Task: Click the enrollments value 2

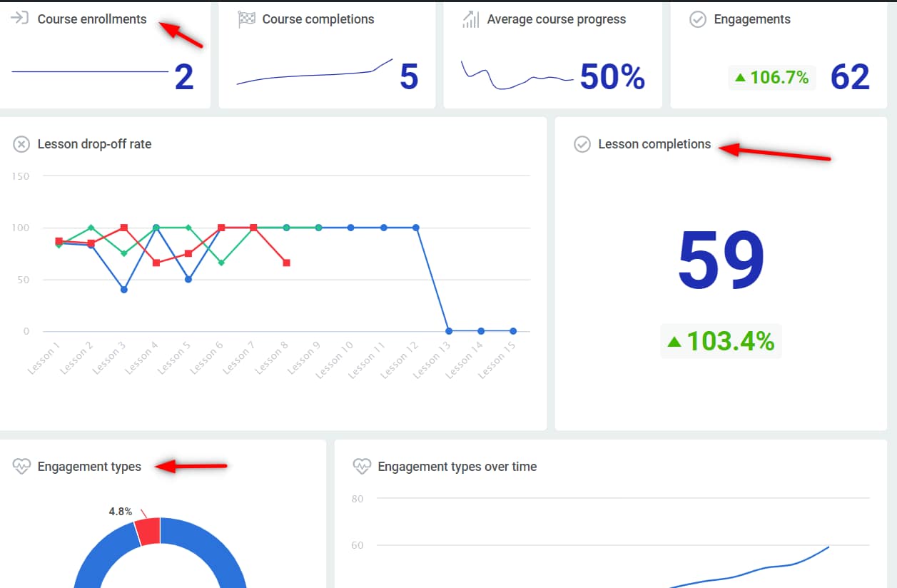Action: tap(184, 77)
